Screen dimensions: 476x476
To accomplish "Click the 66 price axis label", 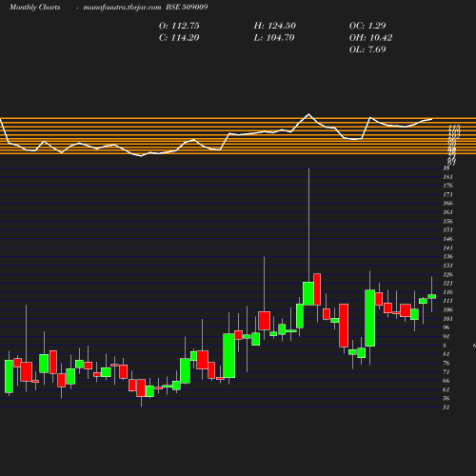I will point(446,381).
